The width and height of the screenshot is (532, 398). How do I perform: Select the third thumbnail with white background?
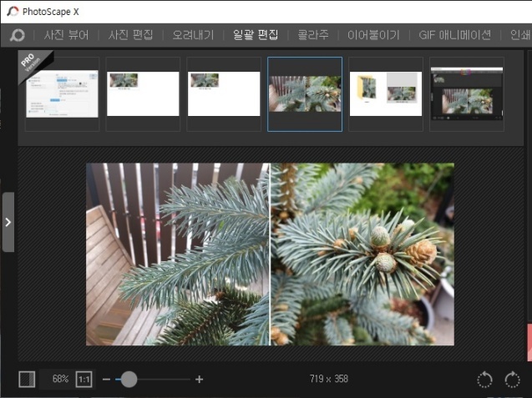click(224, 94)
